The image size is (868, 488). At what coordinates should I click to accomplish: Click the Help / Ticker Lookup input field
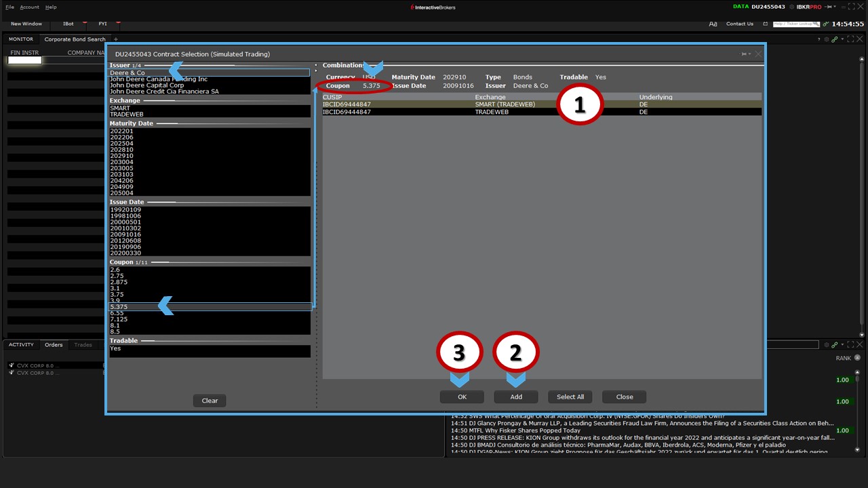(x=791, y=24)
